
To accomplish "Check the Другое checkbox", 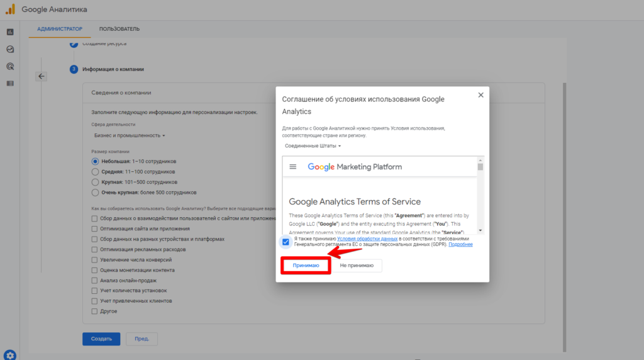I will [94, 311].
